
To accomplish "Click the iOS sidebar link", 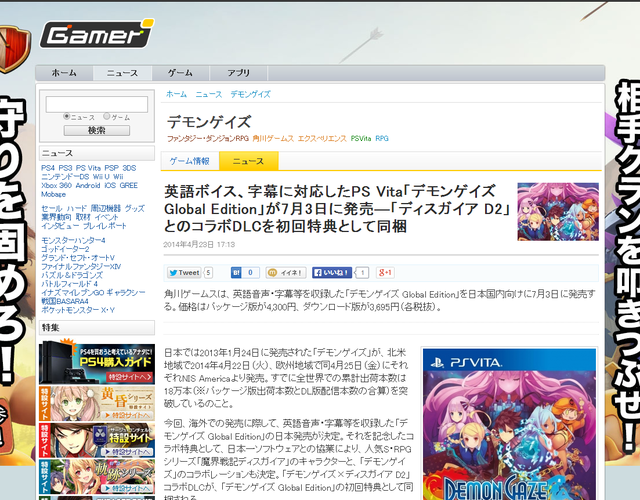I will click(x=110, y=185).
